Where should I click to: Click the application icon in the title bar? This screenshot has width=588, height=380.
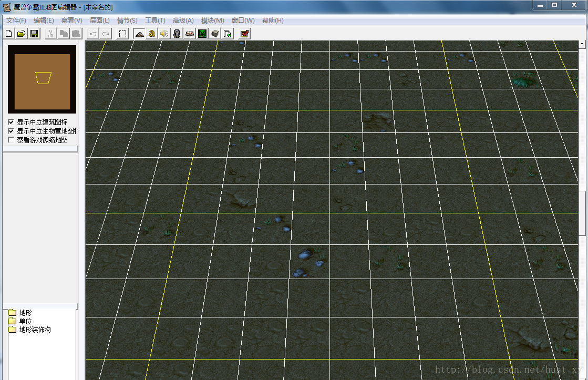point(7,7)
